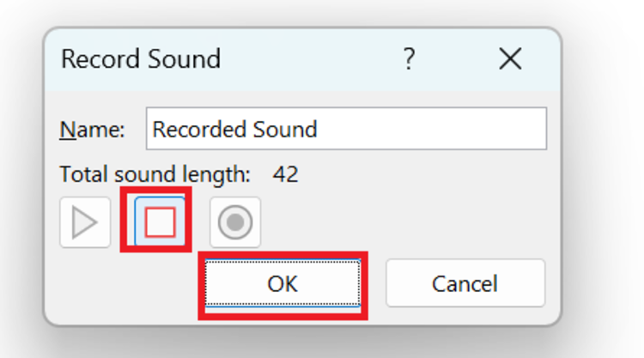Click the Name label

click(x=92, y=130)
